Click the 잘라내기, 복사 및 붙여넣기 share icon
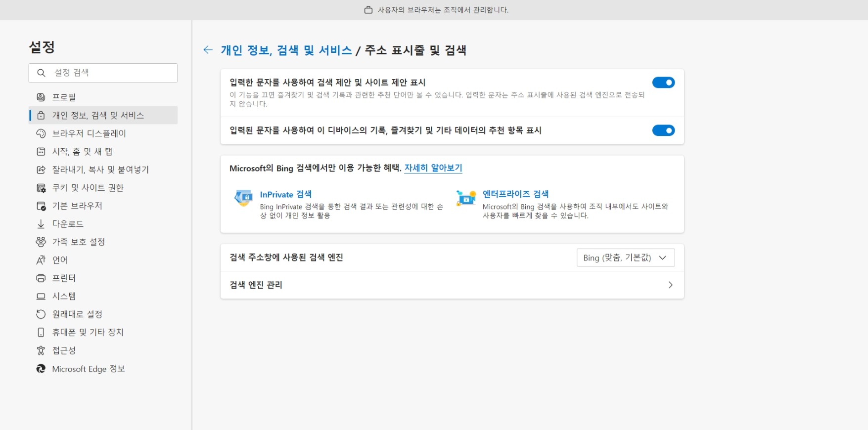 (x=41, y=170)
